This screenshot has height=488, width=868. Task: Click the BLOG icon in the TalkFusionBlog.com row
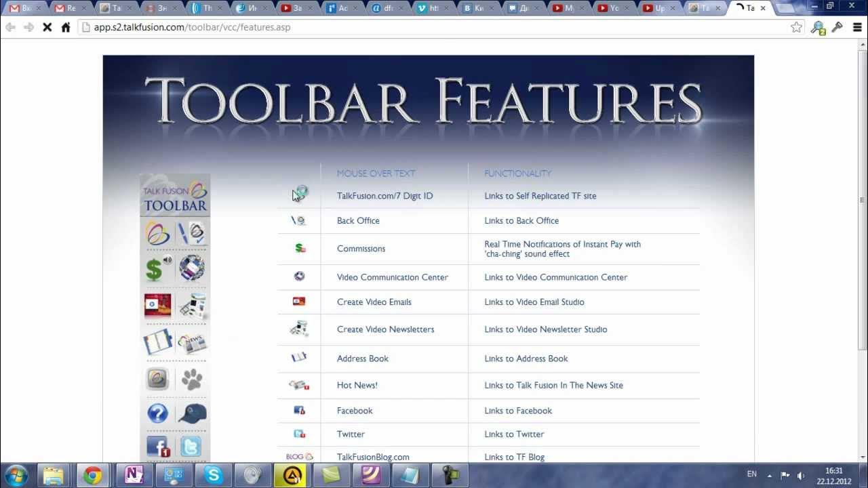click(299, 457)
